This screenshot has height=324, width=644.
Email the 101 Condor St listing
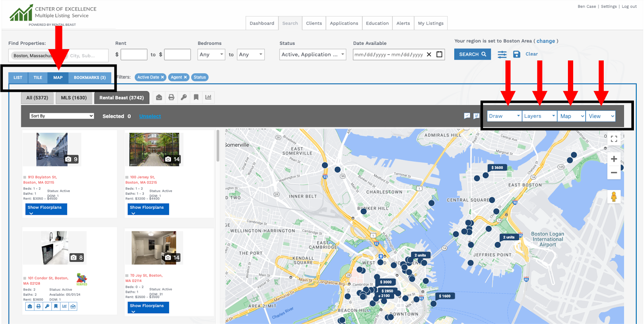30,306
